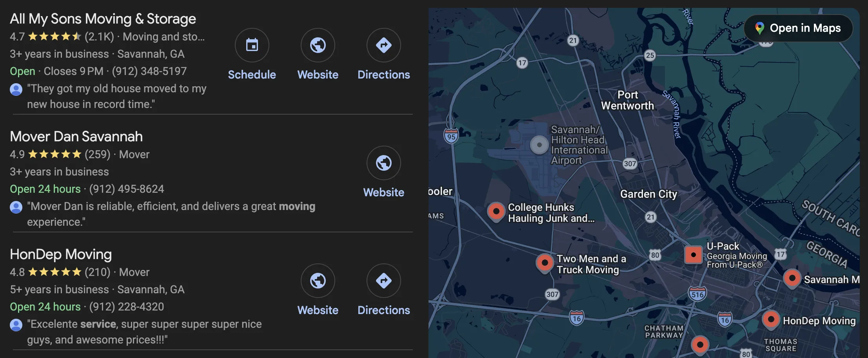
Task: Click the reviewer avatar beside HonDep's review
Action: (16, 325)
